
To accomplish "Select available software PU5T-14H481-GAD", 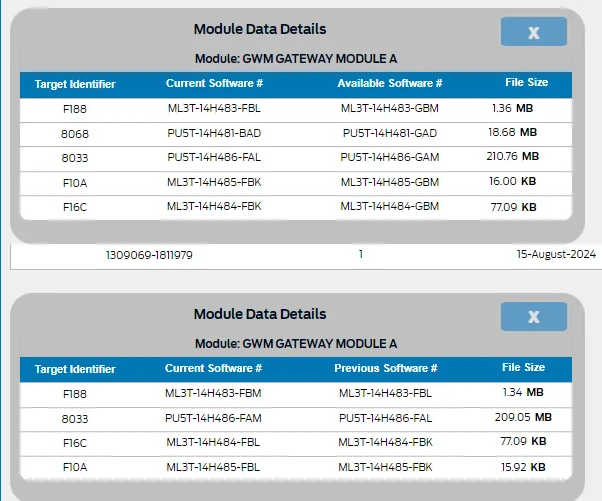I will (x=390, y=133).
